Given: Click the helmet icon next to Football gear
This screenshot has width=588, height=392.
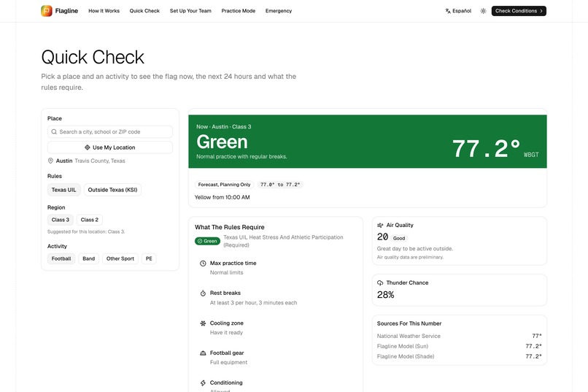Looking at the screenshot, I should pos(203,353).
